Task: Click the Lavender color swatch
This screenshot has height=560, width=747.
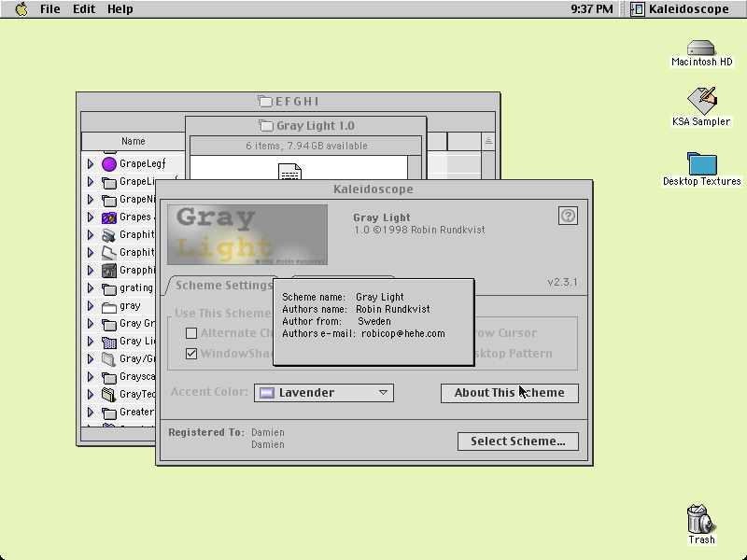Action: [267, 393]
